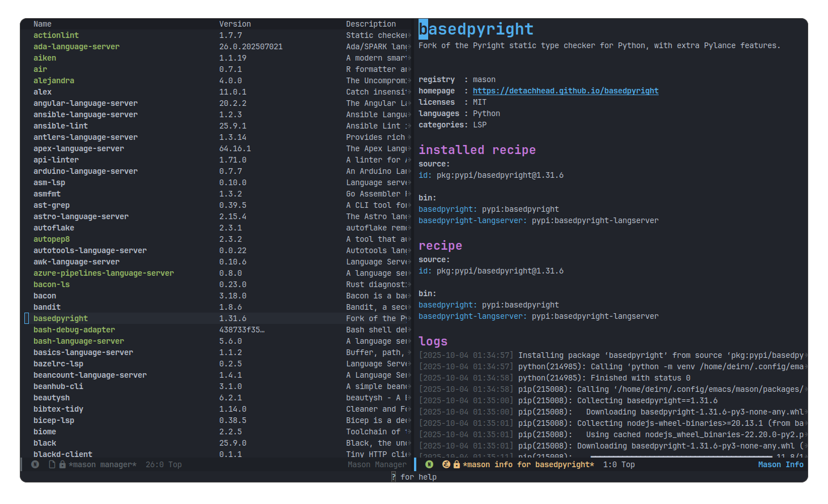The width and height of the screenshot is (828, 504).
Task: Select the angular-language-server package row
Action: tap(217, 103)
